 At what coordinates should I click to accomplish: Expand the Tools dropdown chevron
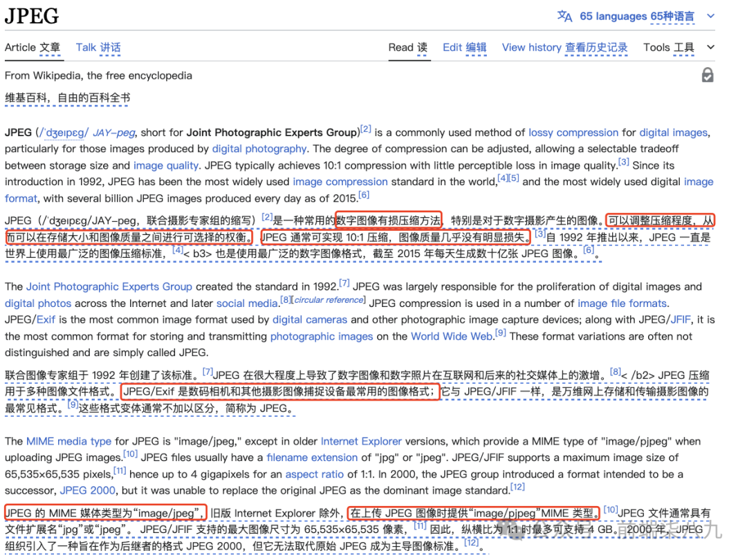711,47
